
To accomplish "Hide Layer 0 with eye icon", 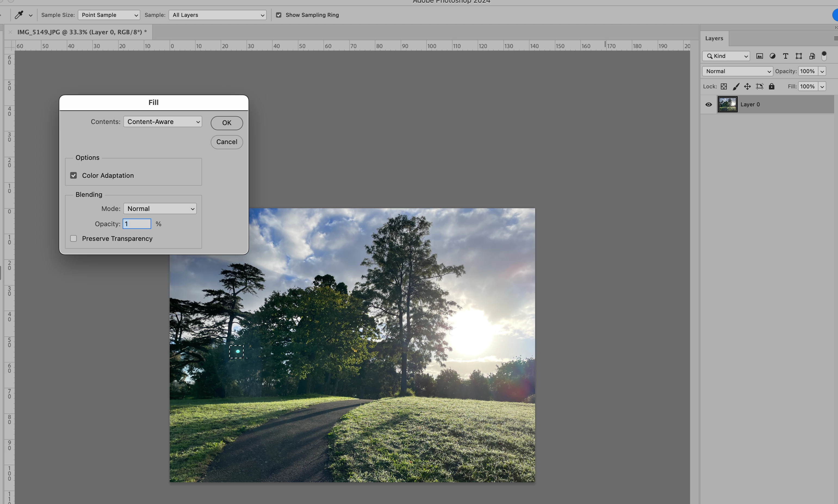I will [x=709, y=105].
